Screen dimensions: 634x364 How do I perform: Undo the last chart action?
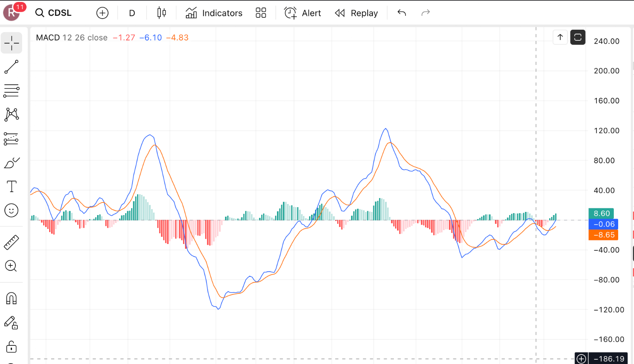click(x=401, y=13)
